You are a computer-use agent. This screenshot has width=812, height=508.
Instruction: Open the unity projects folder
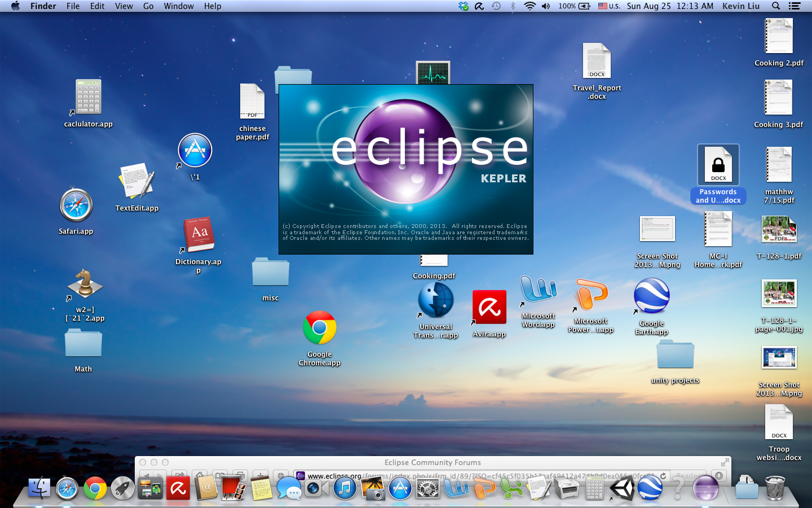tap(675, 355)
